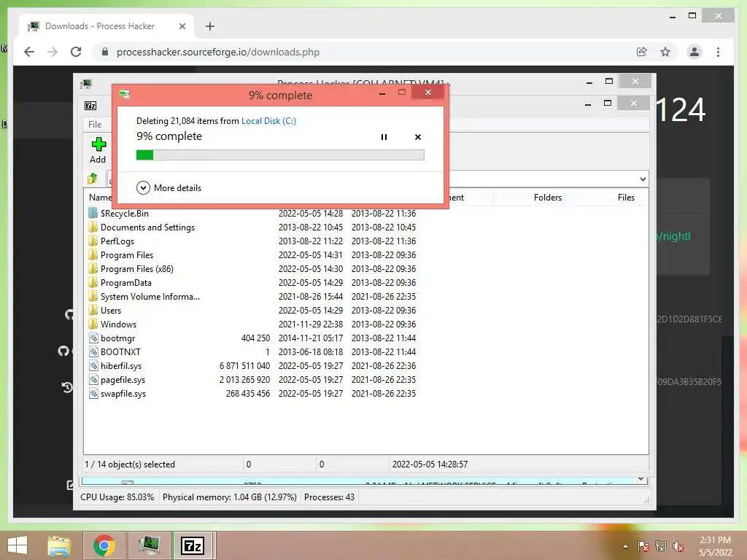Image resolution: width=747 pixels, height=560 pixels.
Task: Click the Physical memory status entry
Action: pyautogui.click(x=230, y=497)
